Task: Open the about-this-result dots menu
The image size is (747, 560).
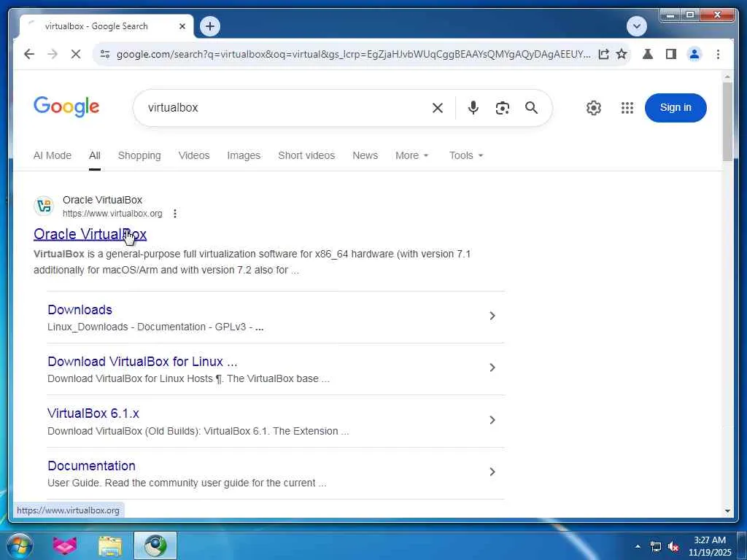Action: click(x=175, y=214)
